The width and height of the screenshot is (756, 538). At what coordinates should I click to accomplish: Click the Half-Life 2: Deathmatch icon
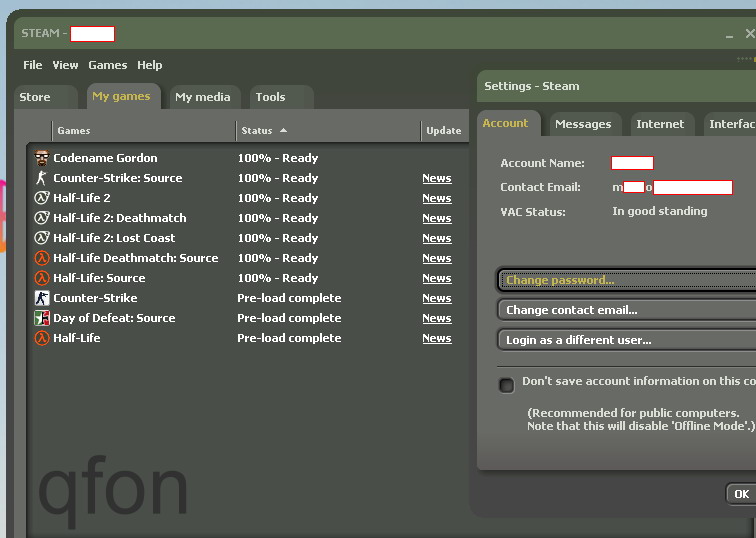[x=42, y=218]
